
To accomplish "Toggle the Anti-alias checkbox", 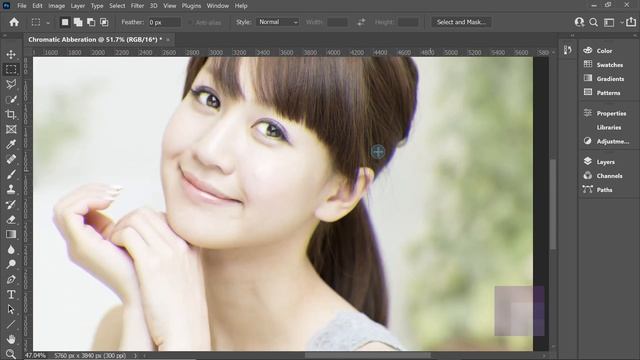I will 190,22.
